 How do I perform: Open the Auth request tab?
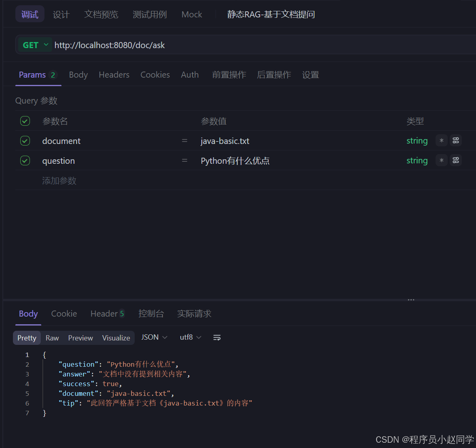[x=190, y=75]
